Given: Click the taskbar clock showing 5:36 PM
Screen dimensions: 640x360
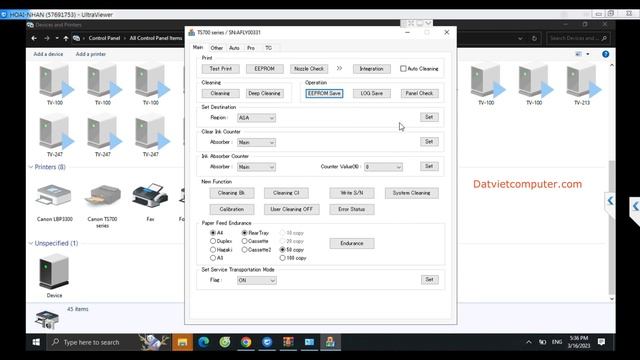Looking at the screenshot, I should tap(579, 342).
